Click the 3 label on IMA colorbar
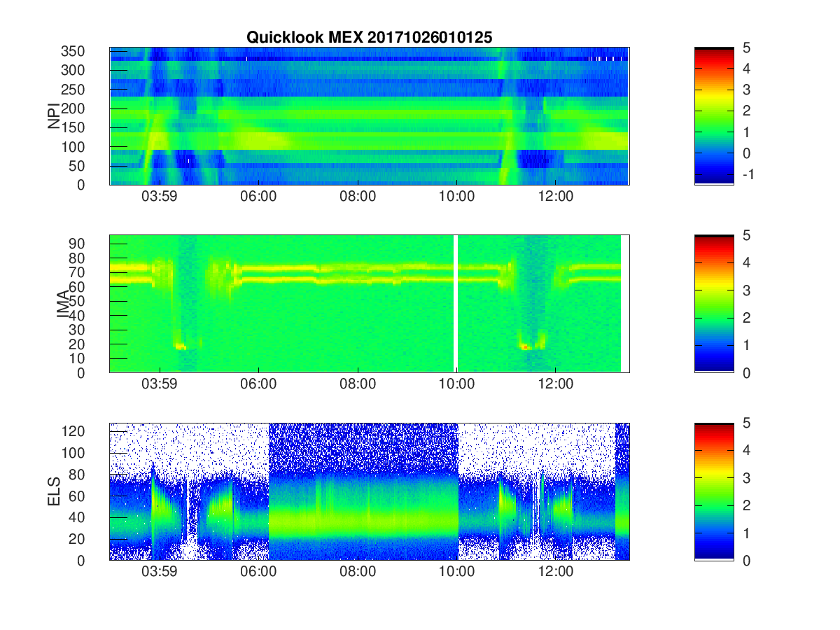The height and width of the screenshot is (630, 840). pos(745,290)
